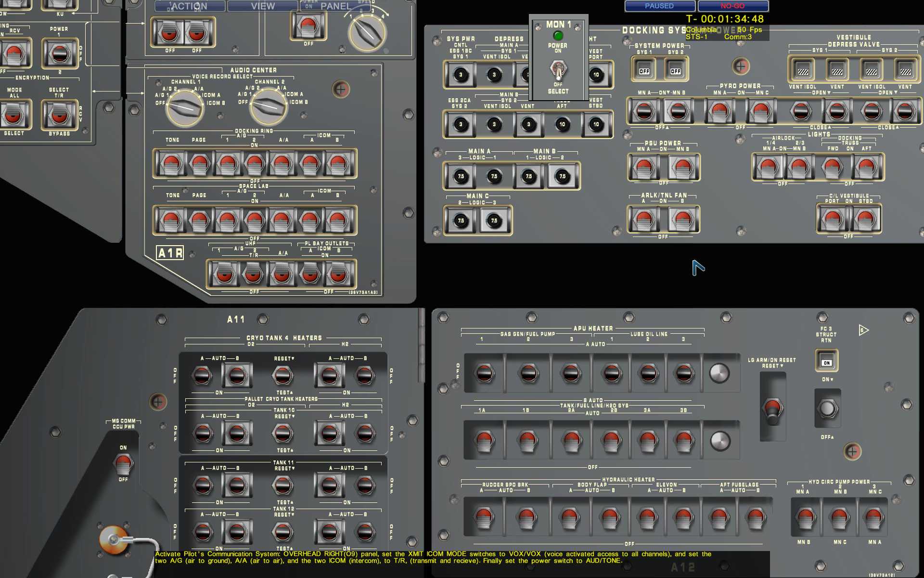
Task: Open the ACTION menu
Action: tap(190, 6)
